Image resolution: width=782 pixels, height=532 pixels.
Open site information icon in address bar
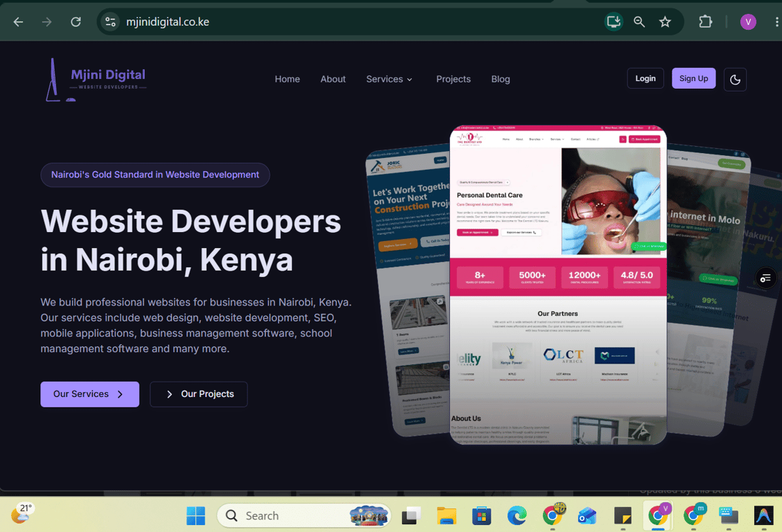pos(110,22)
